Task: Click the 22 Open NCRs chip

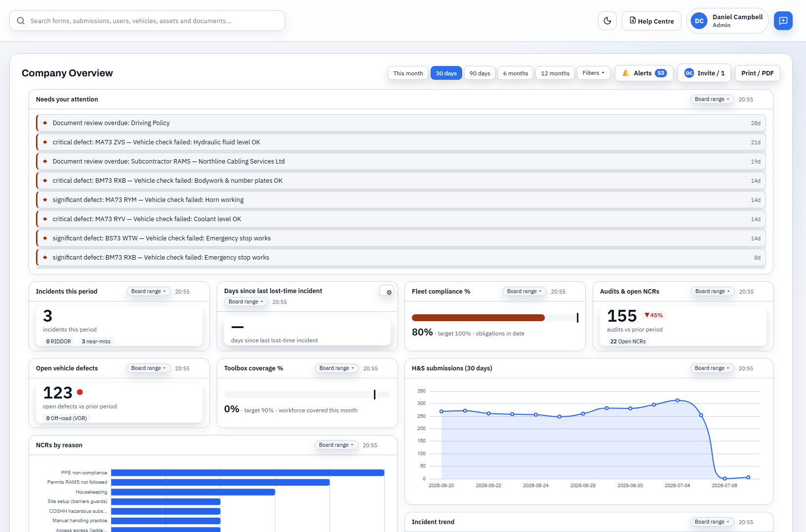Action: (628, 341)
